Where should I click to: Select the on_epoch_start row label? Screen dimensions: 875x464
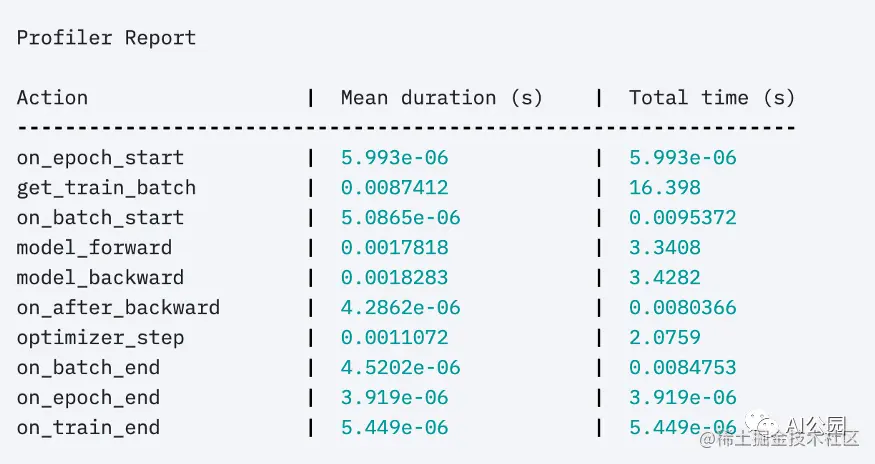pos(100,158)
